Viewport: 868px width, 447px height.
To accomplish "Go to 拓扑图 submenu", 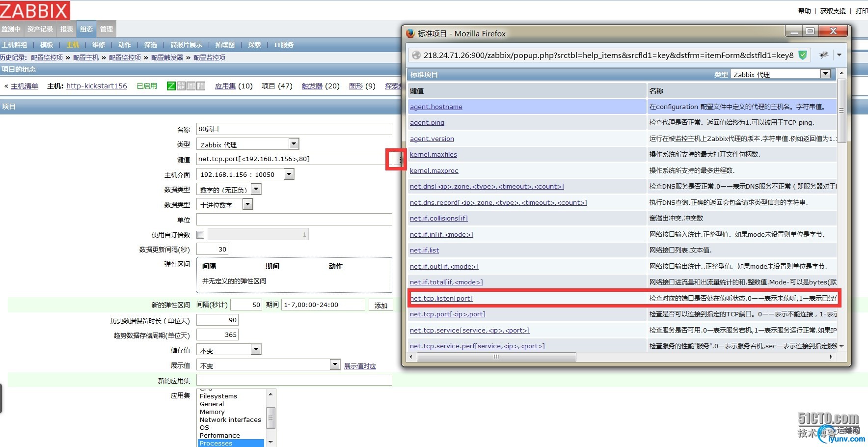I will pyautogui.click(x=225, y=45).
